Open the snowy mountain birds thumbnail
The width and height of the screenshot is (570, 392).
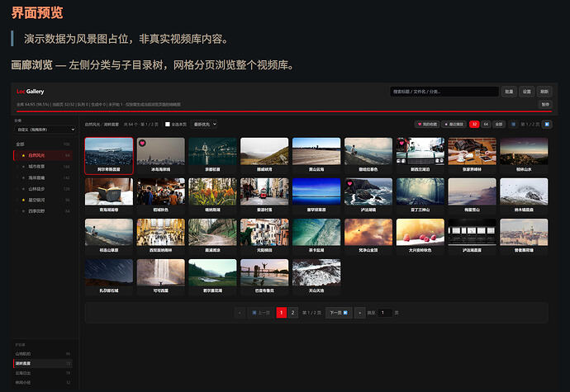[524, 196]
